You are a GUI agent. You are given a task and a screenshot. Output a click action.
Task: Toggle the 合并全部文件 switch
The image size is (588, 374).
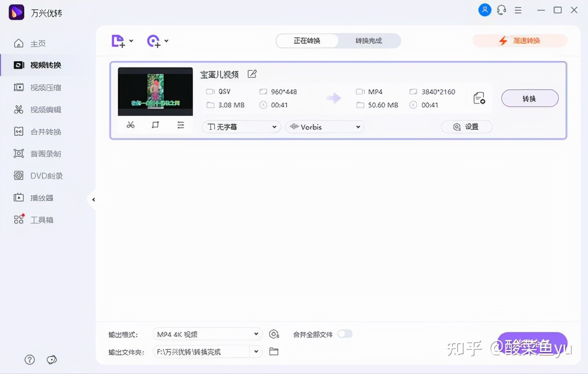[x=345, y=334]
